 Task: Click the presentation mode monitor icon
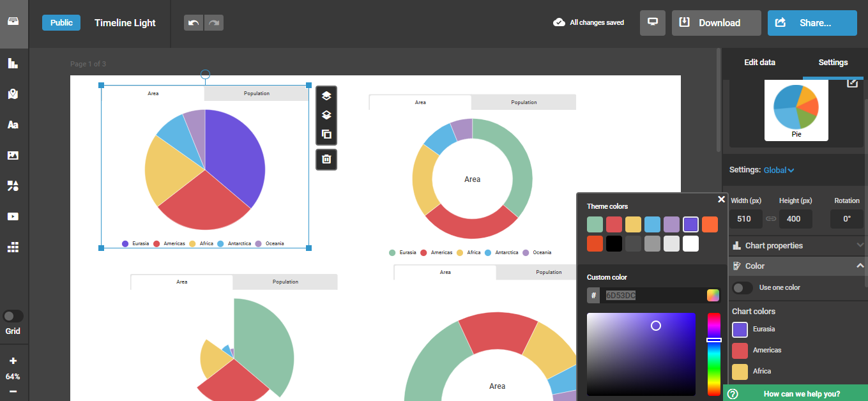point(653,22)
